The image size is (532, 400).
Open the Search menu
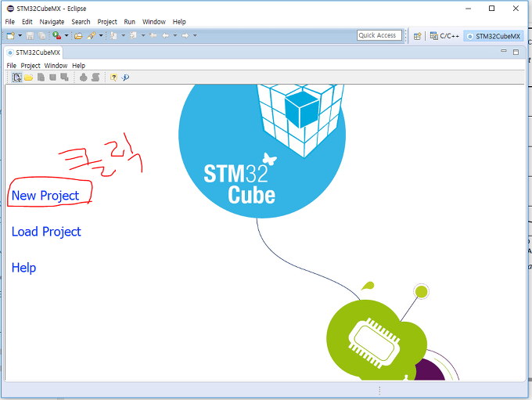pyautogui.click(x=81, y=22)
